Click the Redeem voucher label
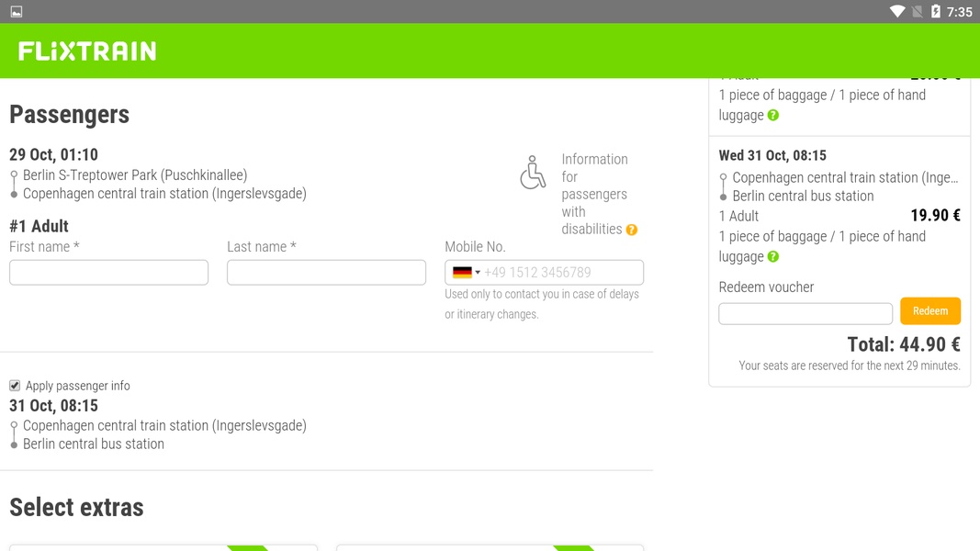Viewport: 980px width, 551px height. (766, 287)
